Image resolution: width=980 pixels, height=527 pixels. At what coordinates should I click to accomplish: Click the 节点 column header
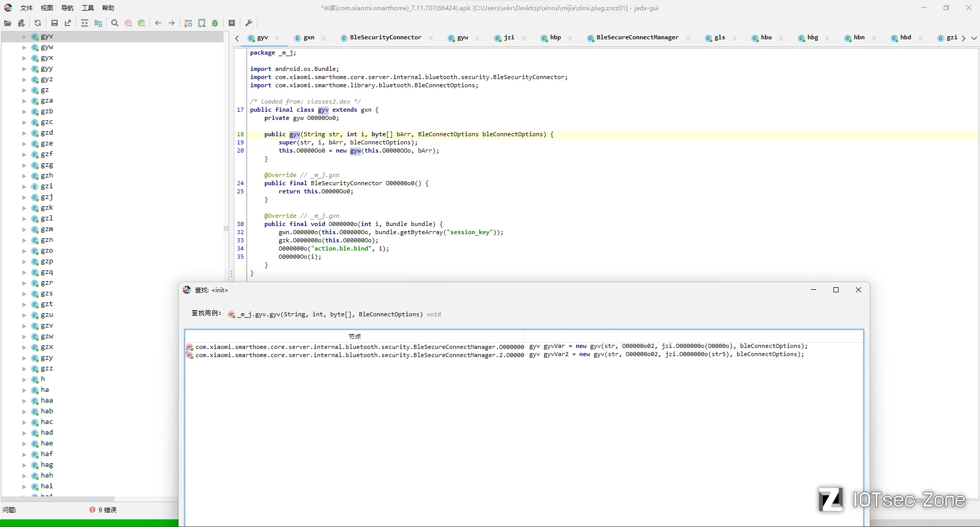pos(355,336)
